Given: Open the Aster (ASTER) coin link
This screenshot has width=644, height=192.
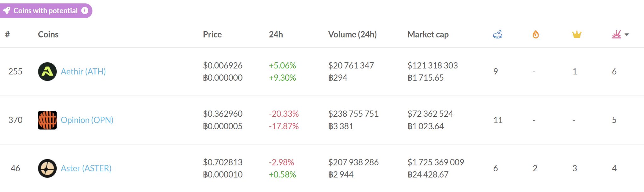Looking at the screenshot, I should point(86,168).
